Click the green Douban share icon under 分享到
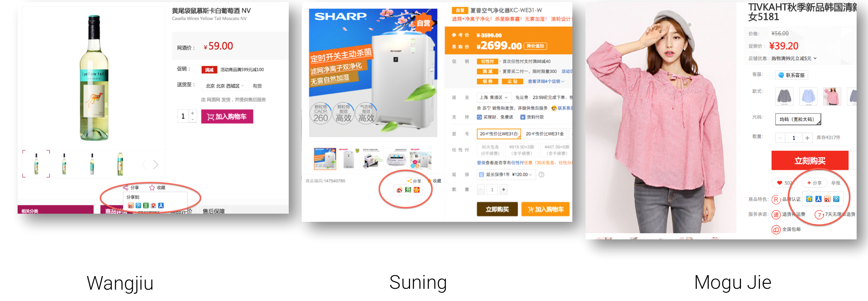This screenshot has height=301, width=868. 146,205
